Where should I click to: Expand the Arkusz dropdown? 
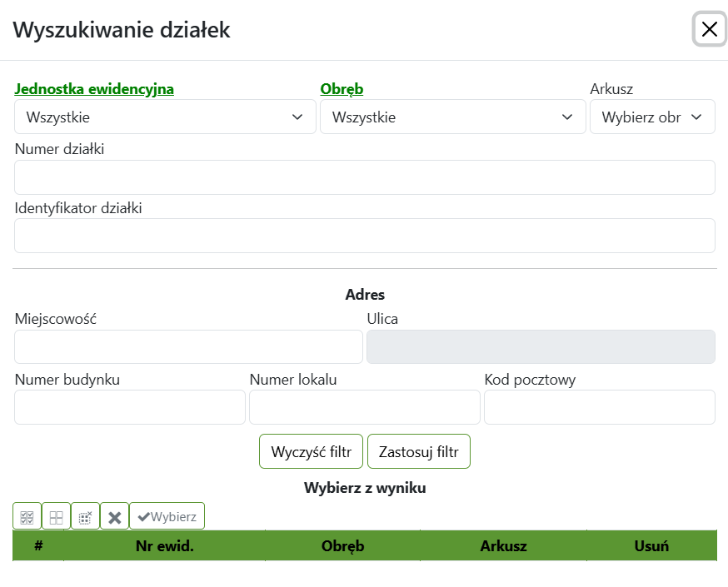(653, 117)
